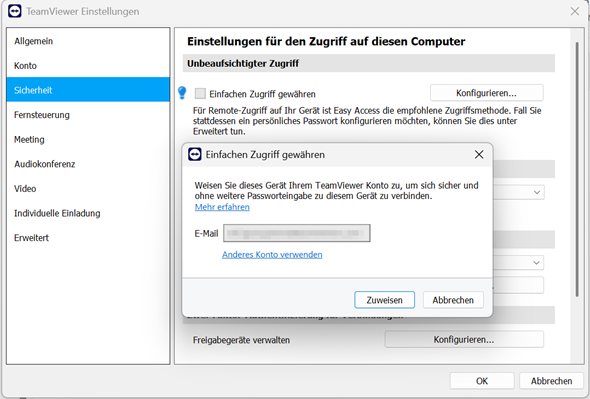Open the Mehr erfahren link
Image resolution: width=590 pixels, height=399 pixels.
(222, 207)
